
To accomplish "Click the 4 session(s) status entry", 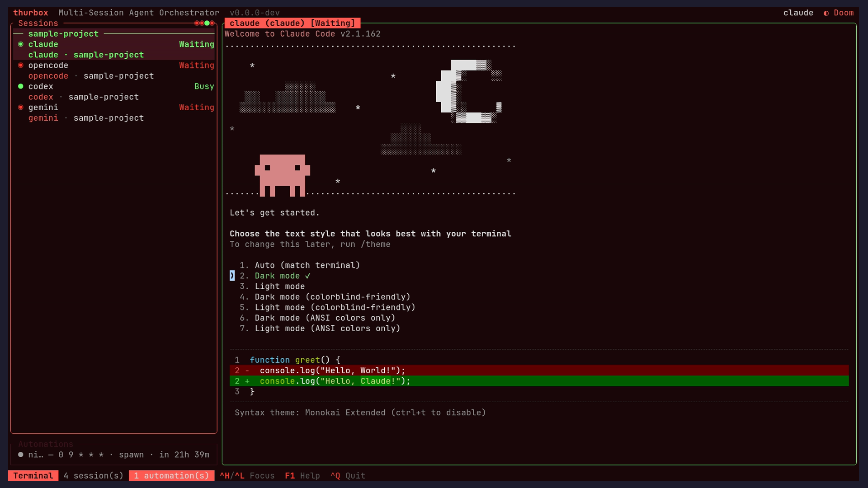I will (x=94, y=475).
